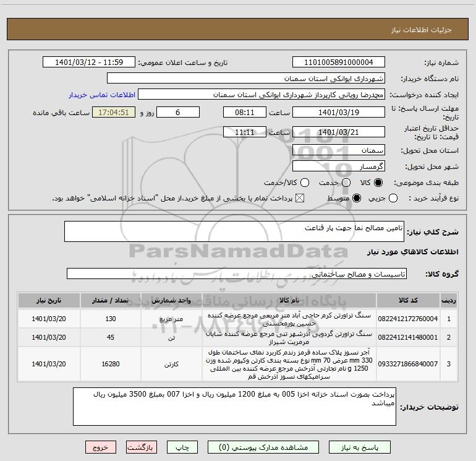This screenshot has height=461, width=476.
Task: Click the response deadline date 1401/03/19
Action: point(339,112)
